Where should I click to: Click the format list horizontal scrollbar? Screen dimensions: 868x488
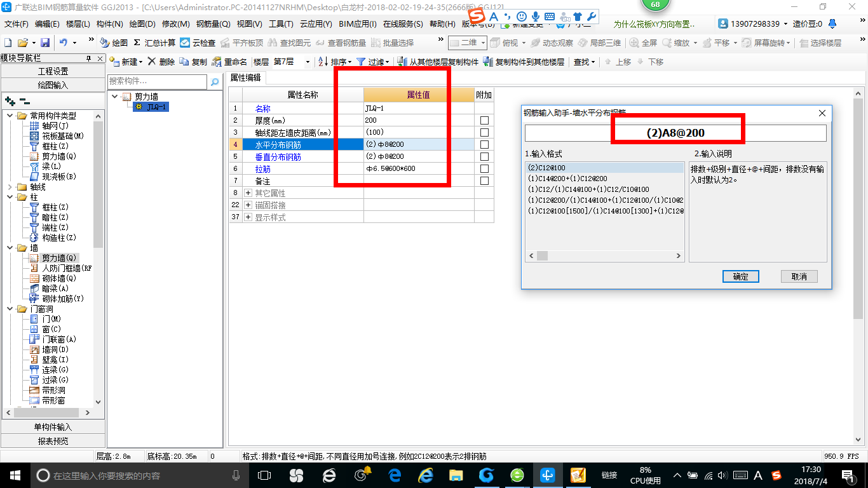(604, 255)
